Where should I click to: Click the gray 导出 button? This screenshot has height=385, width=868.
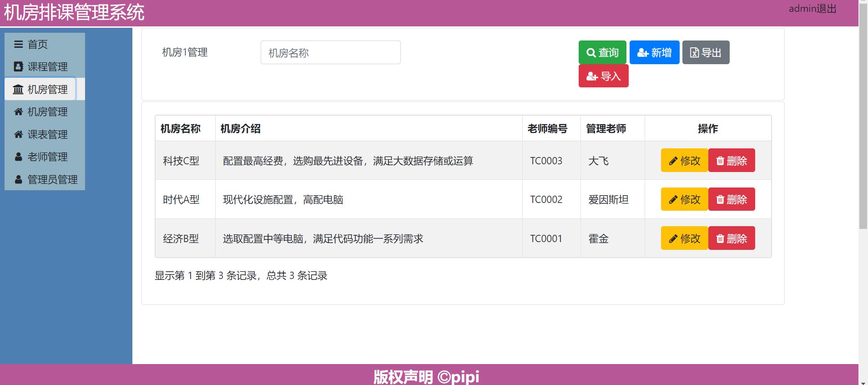(x=706, y=52)
